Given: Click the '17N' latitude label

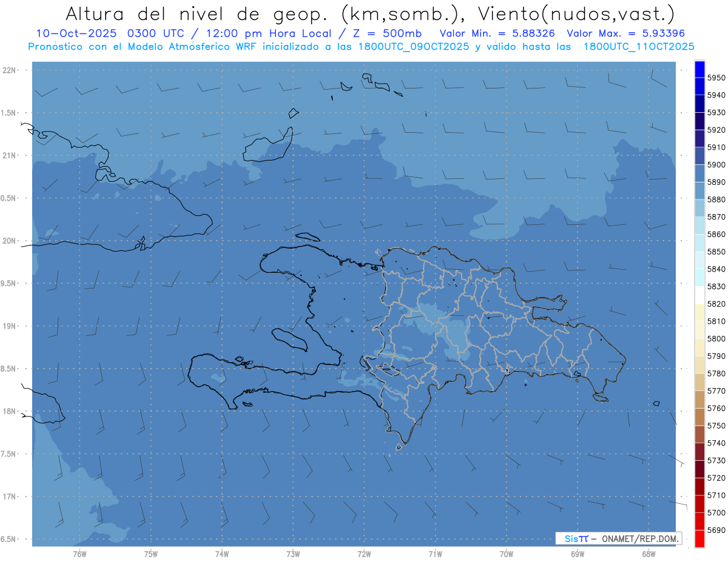Looking at the screenshot, I should click(8, 497).
